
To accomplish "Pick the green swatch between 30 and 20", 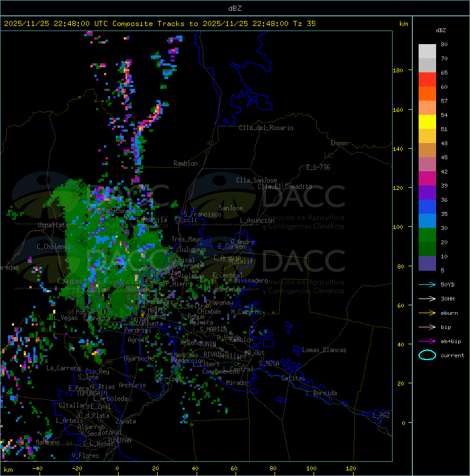I will 427,235.
